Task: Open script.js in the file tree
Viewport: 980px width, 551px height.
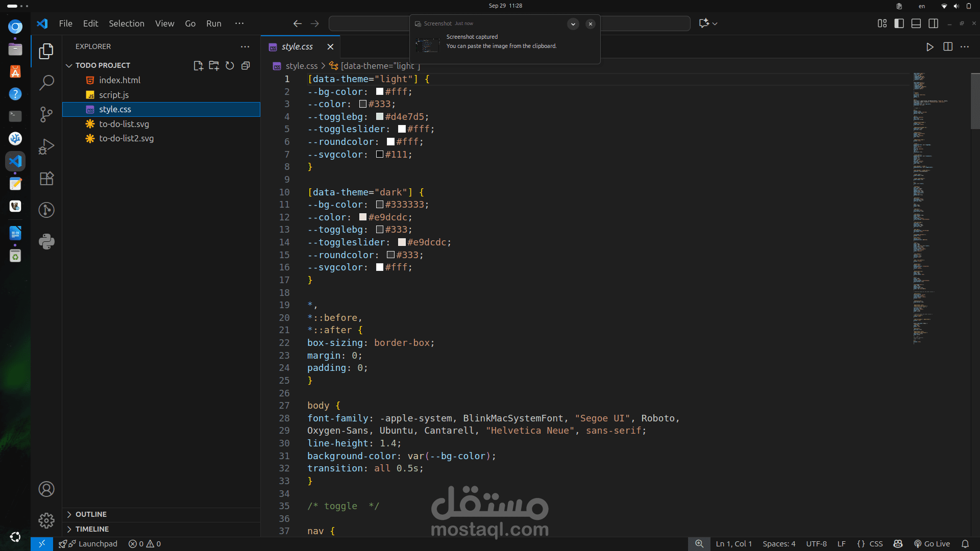Action: point(114,95)
